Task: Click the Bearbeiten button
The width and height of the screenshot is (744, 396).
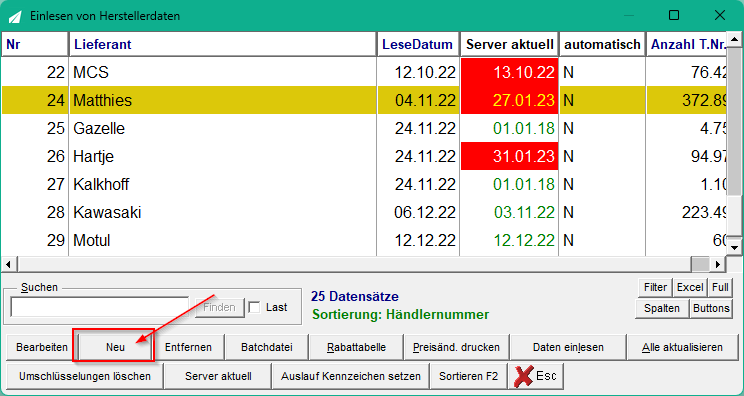Action: tap(42, 348)
